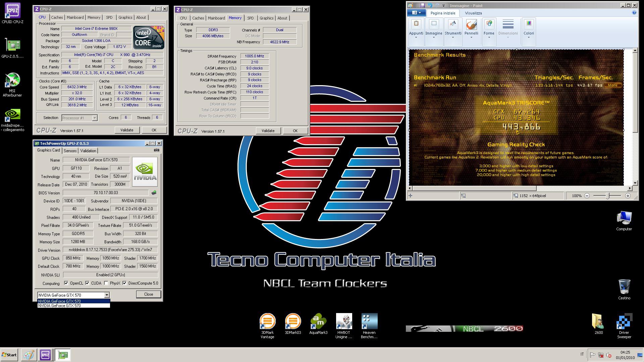Click zoom out minus button in Paint

[x=587, y=196]
